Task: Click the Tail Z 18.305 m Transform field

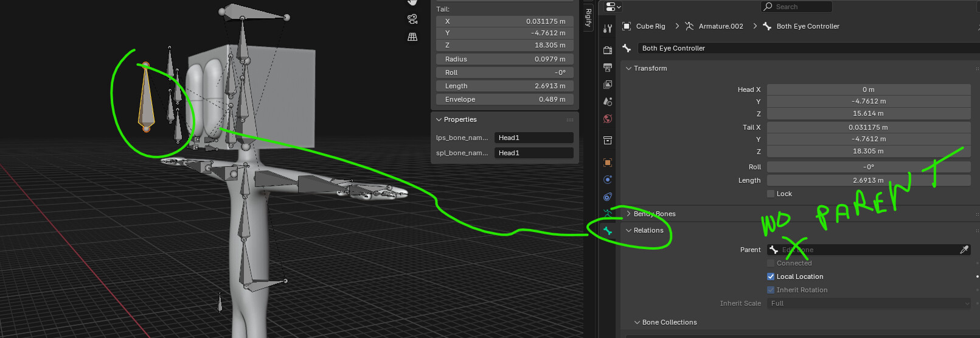Action: coord(869,151)
